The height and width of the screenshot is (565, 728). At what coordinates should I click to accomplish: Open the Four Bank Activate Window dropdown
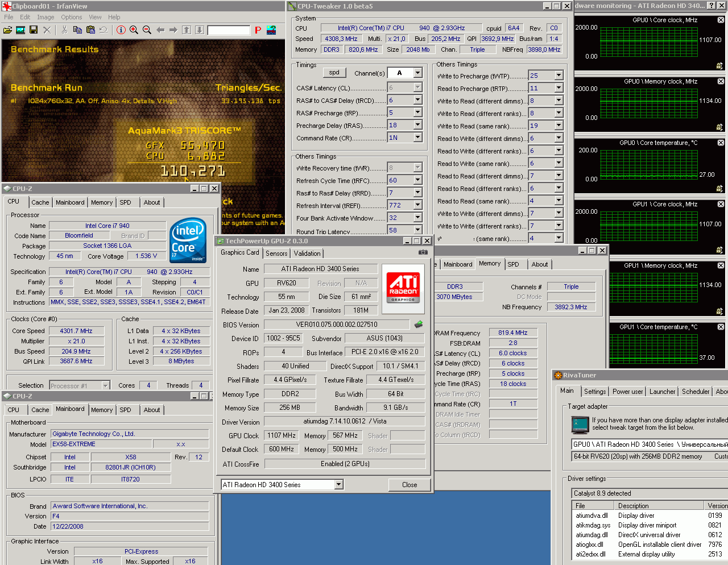(x=418, y=218)
